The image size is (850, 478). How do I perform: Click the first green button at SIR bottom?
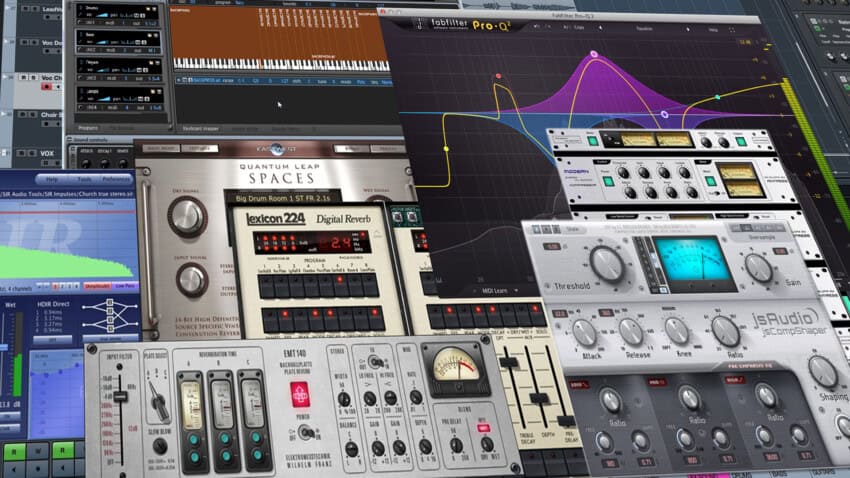point(15,451)
